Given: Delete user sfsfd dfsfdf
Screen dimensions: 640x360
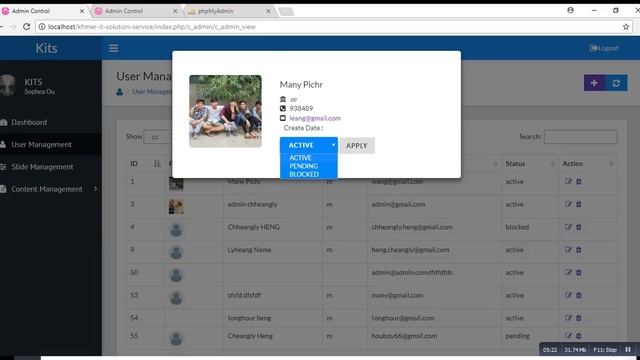Looking at the screenshot, I should click(579, 295).
